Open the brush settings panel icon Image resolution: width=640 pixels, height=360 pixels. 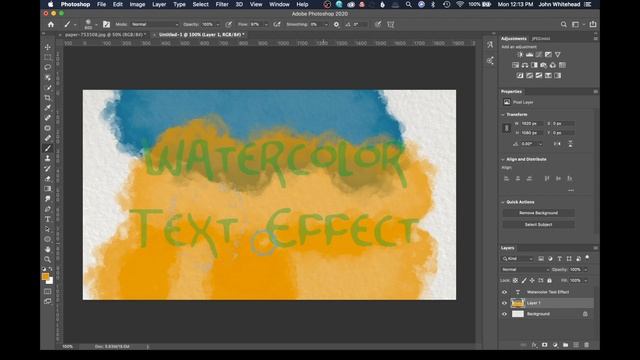click(107, 24)
